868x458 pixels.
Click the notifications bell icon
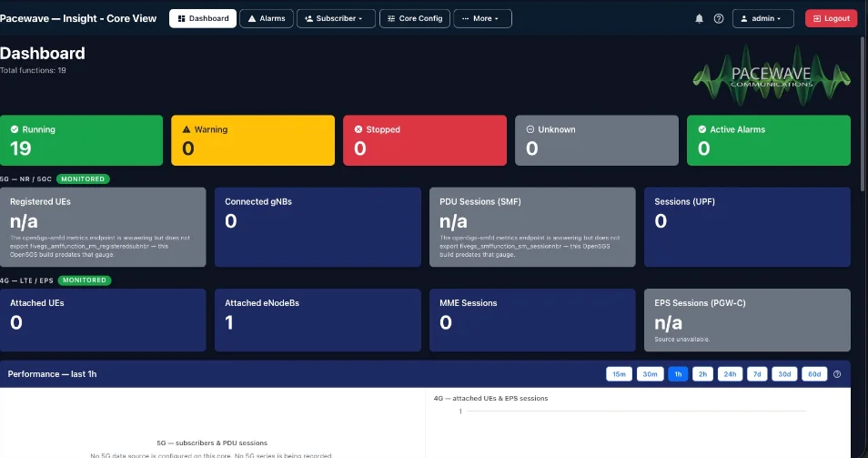tap(699, 18)
